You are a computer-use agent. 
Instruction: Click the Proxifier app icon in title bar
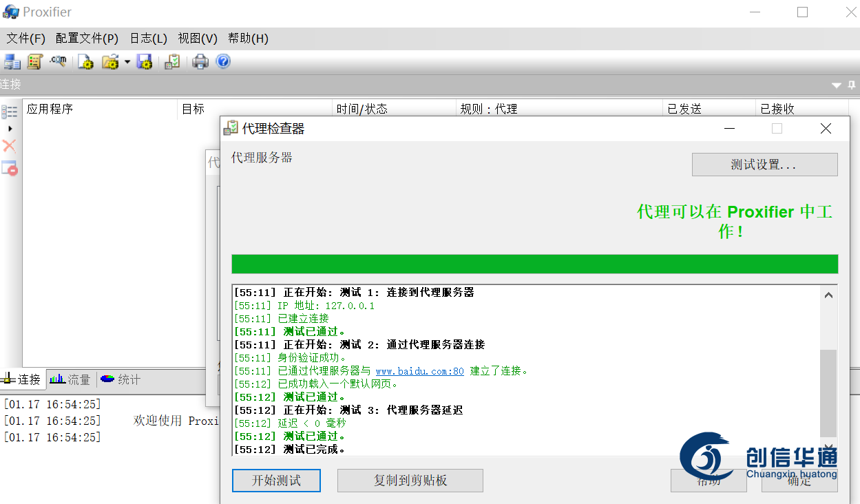tap(11, 12)
